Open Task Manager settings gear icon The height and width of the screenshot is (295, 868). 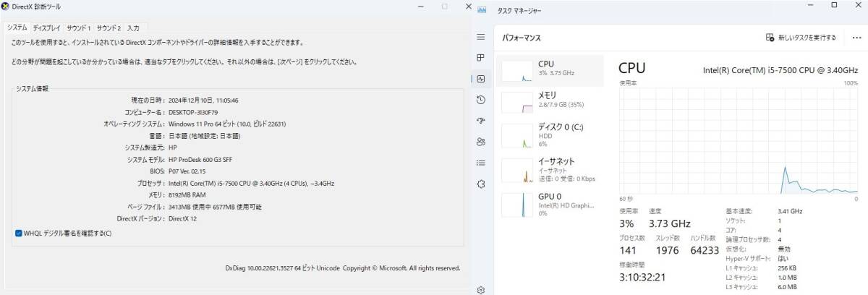tap(481, 290)
